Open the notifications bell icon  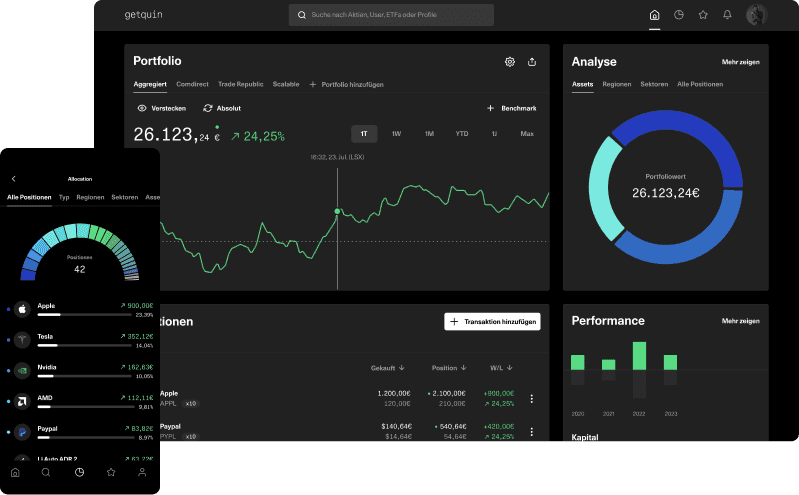[x=727, y=15]
